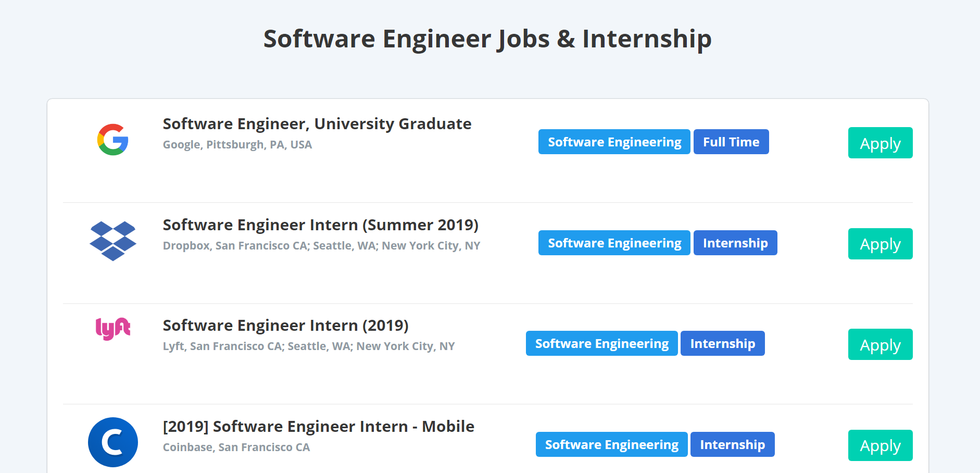Click Software Engineering tag on Coinbase listing

[611, 444]
